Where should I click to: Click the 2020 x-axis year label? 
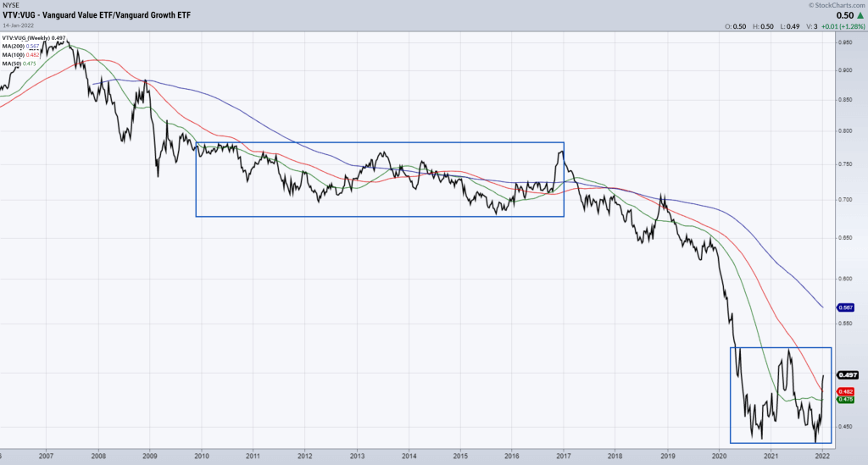pyautogui.click(x=719, y=457)
